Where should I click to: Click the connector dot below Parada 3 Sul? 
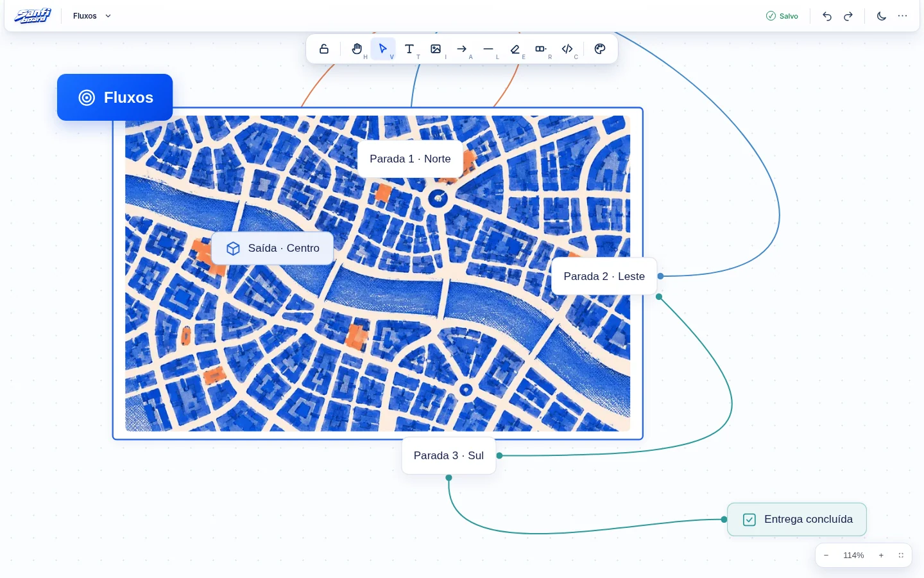tap(449, 478)
